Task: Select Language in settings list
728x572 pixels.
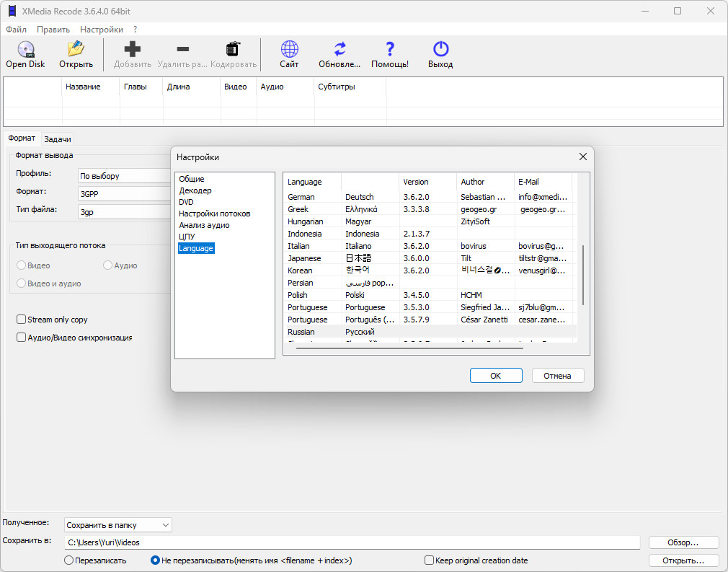Action: (x=196, y=248)
